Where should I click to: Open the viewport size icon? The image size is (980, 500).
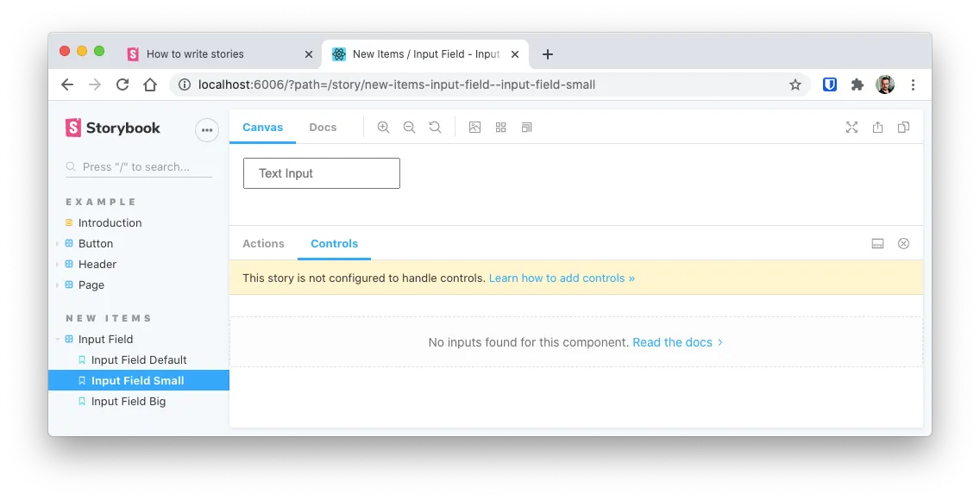pyautogui.click(x=526, y=128)
